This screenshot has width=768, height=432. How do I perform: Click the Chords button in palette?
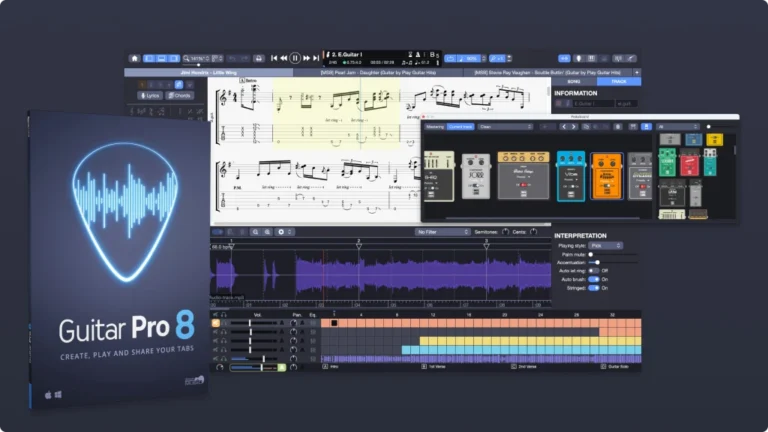point(179,96)
